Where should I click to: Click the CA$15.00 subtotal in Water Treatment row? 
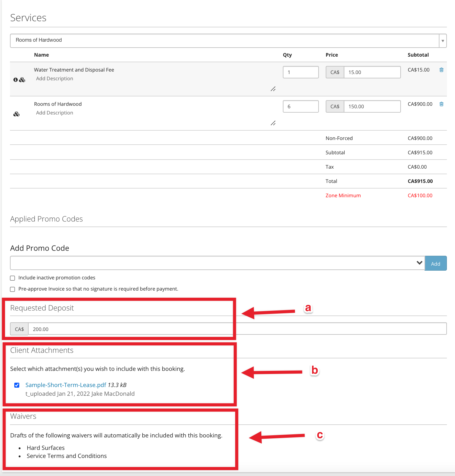pos(419,70)
